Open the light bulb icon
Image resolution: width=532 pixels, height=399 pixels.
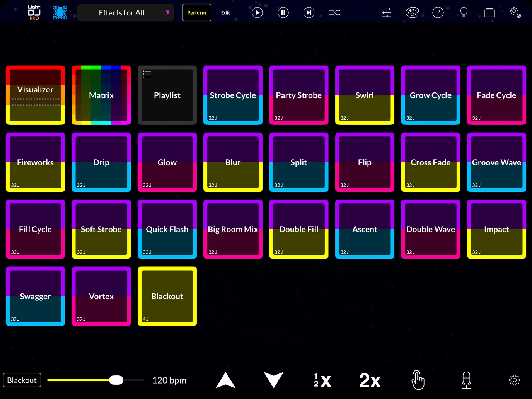(464, 13)
